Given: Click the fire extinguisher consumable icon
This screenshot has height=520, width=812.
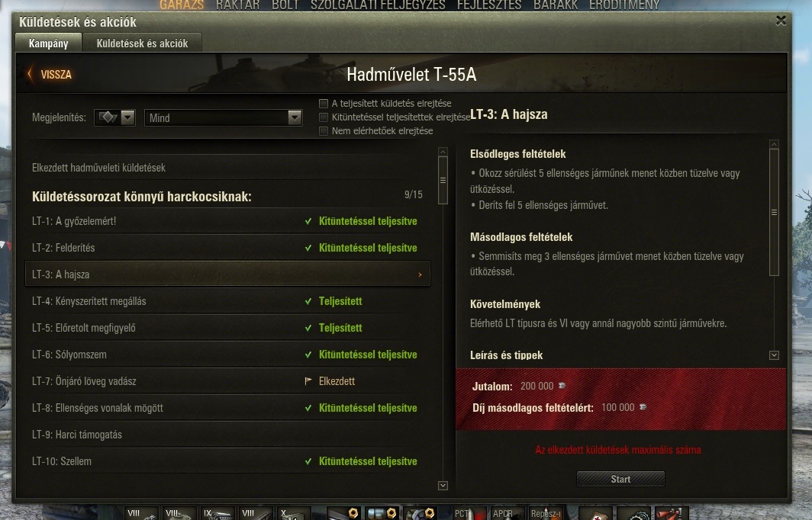Looking at the screenshot, I should (672, 513).
